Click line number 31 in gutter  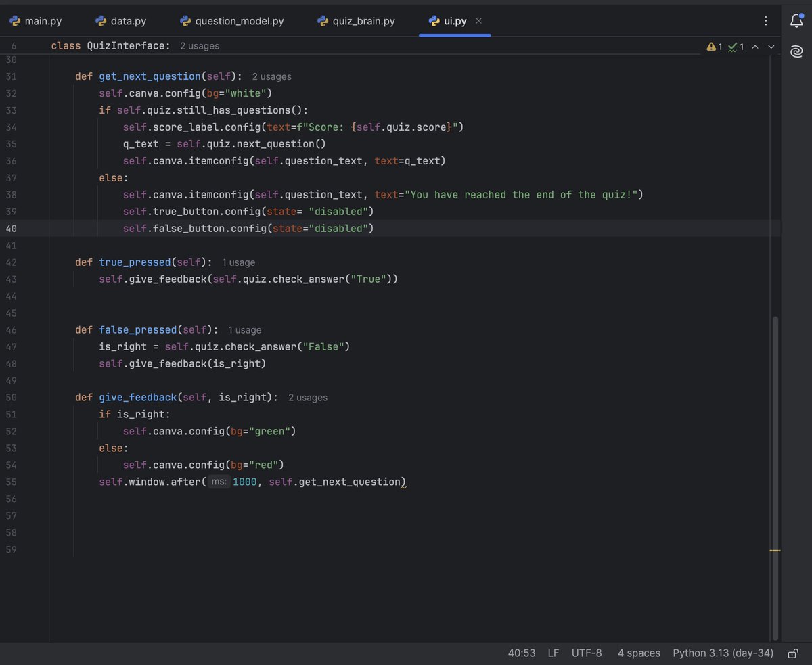[x=12, y=76]
